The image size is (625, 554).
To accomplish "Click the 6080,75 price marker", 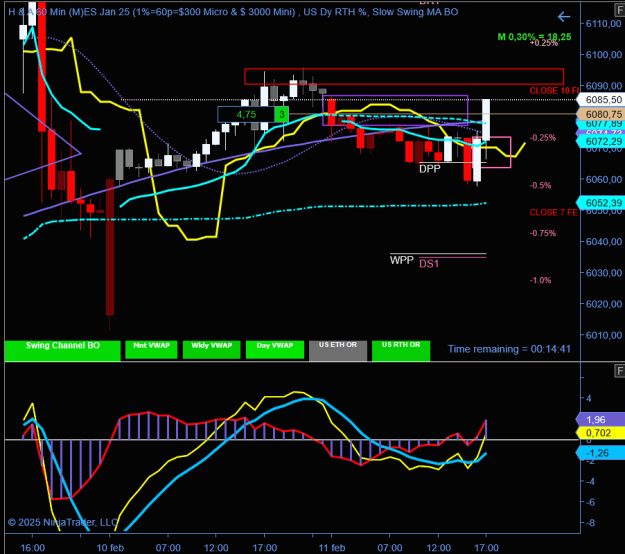I will tap(602, 114).
